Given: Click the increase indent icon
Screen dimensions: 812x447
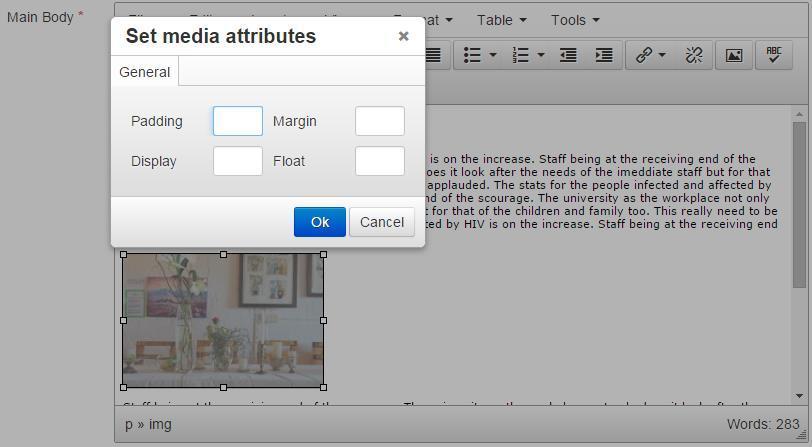Looking at the screenshot, I should pos(604,55).
